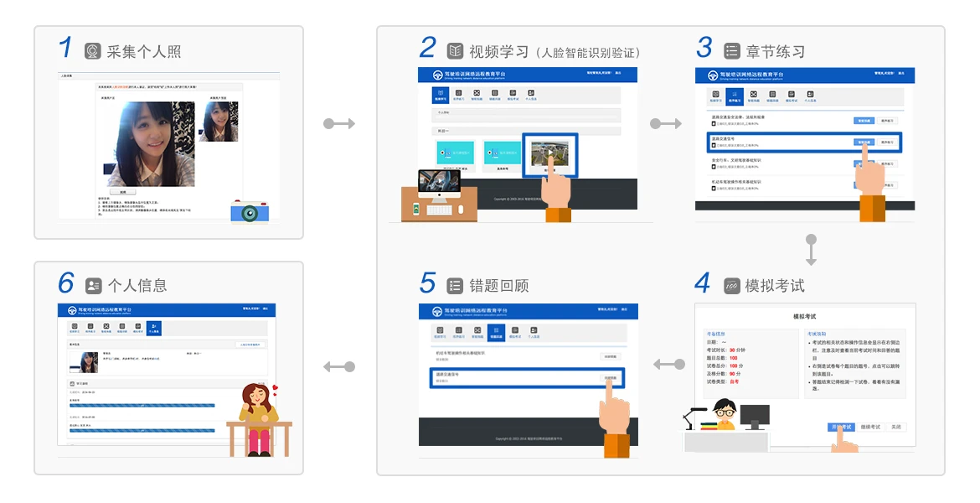Screen dimensions: 980x503
Task: Click the first blue progress bar in step 6
Action: [x=142, y=406]
